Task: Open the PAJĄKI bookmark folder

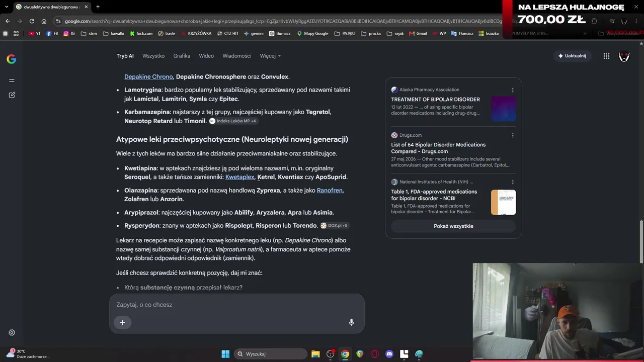Action: [345, 34]
